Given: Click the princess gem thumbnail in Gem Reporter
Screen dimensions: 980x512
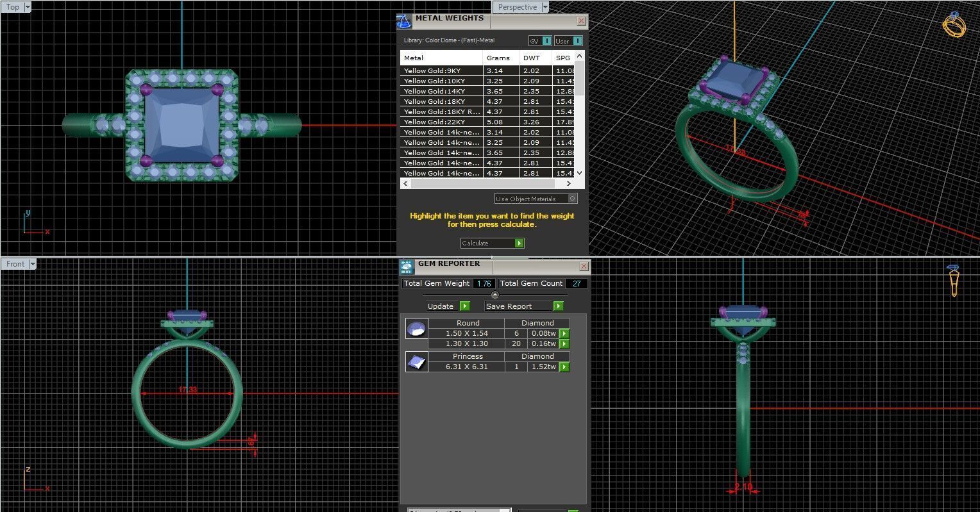Looking at the screenshot, I should click(417, 362).
